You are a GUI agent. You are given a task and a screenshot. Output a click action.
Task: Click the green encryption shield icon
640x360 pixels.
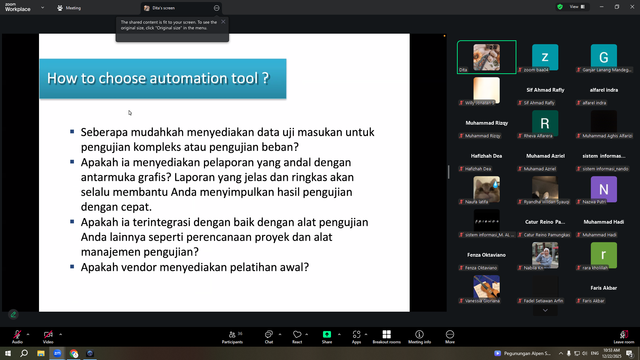560,7
